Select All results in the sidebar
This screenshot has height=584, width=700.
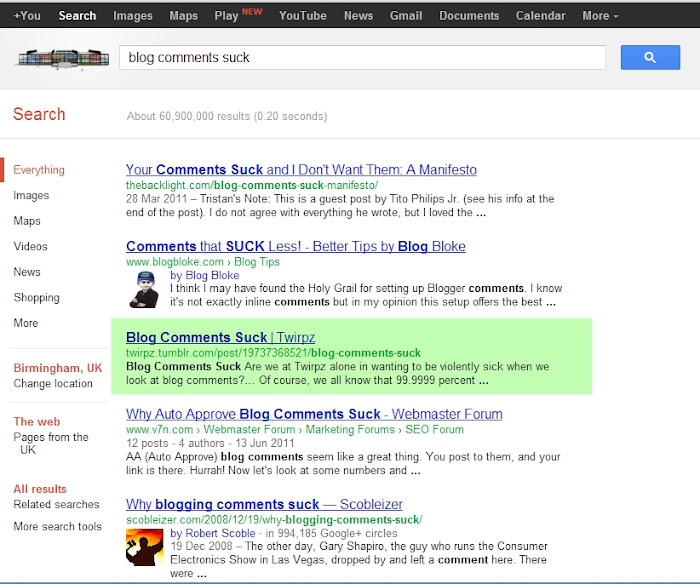tap(40, 489)
